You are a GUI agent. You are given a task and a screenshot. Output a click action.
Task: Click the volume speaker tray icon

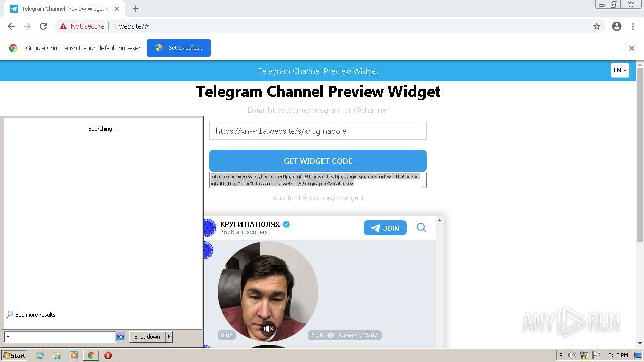click(x=572, y=355)
